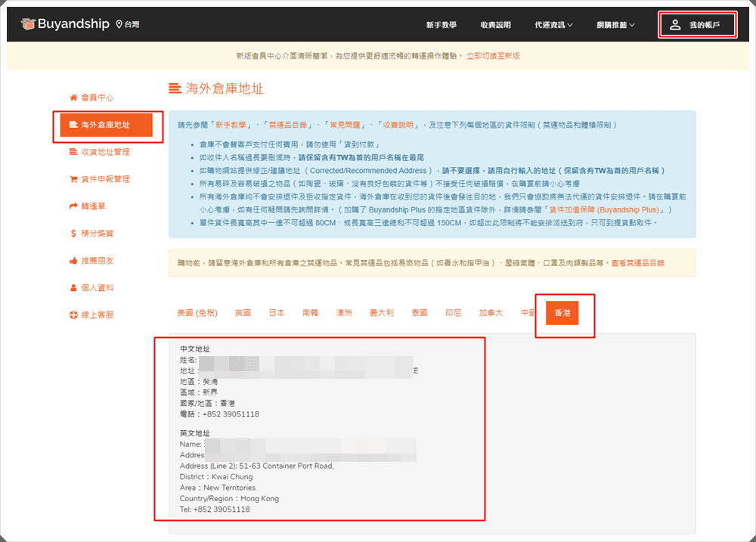Click the arrow icon beside 轉運單
The image size is (756, 542).
click(73, 206)
